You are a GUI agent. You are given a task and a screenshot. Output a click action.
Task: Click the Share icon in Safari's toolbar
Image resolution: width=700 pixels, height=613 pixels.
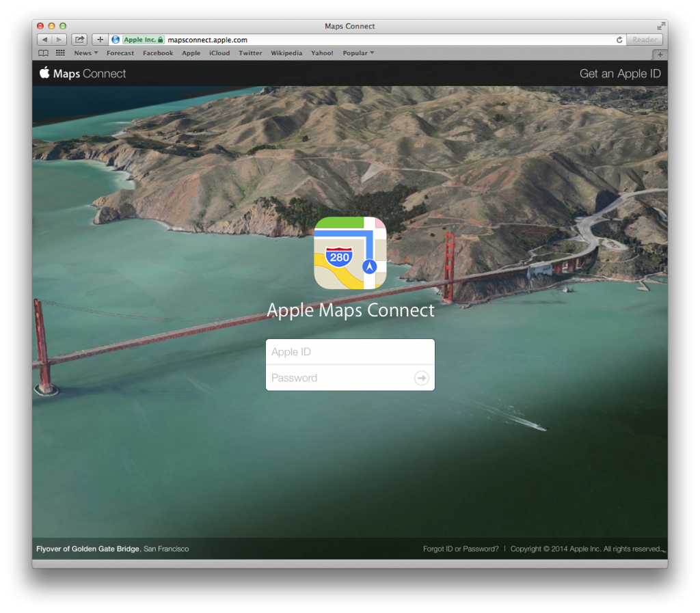(x=79, y=39)
